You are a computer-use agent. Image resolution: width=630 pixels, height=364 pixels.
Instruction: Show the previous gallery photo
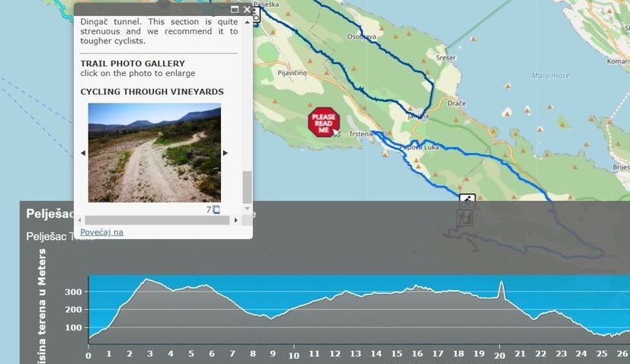tap(83, 153)
